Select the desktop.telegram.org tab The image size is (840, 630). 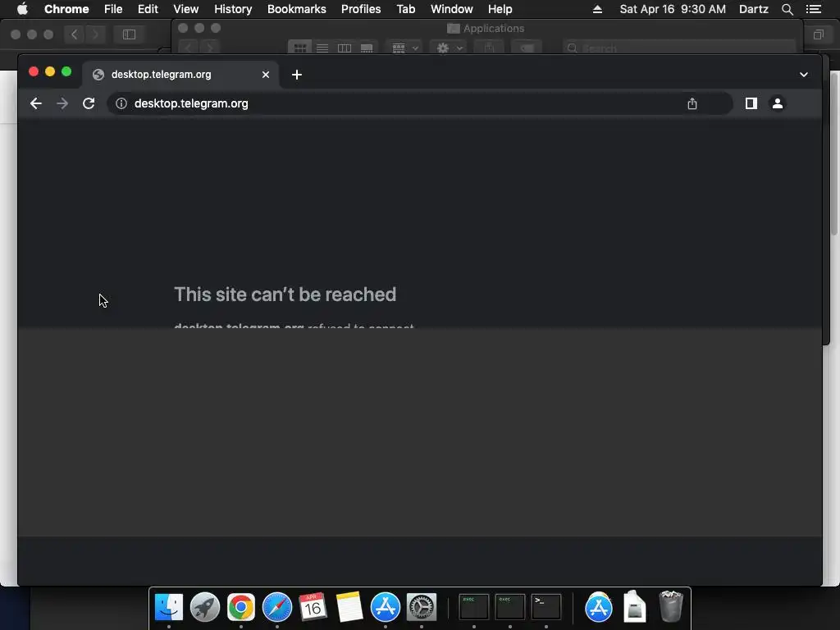coord(180,75)
